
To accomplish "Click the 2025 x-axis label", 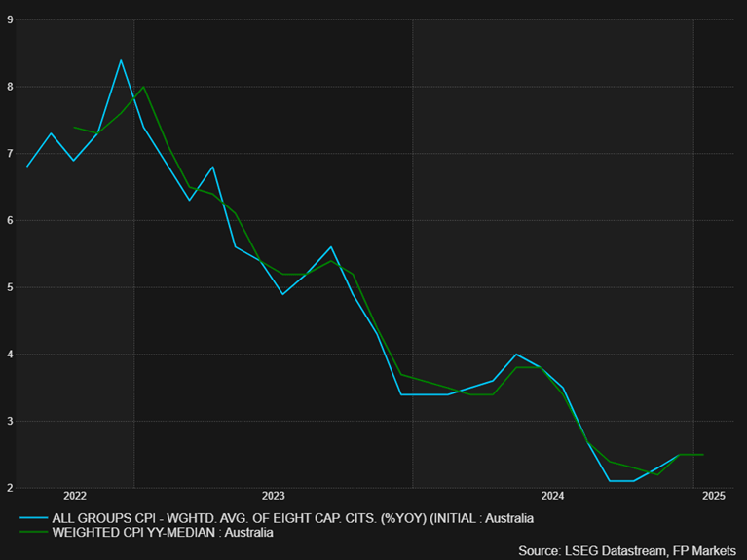I will [x=714, y=496].
